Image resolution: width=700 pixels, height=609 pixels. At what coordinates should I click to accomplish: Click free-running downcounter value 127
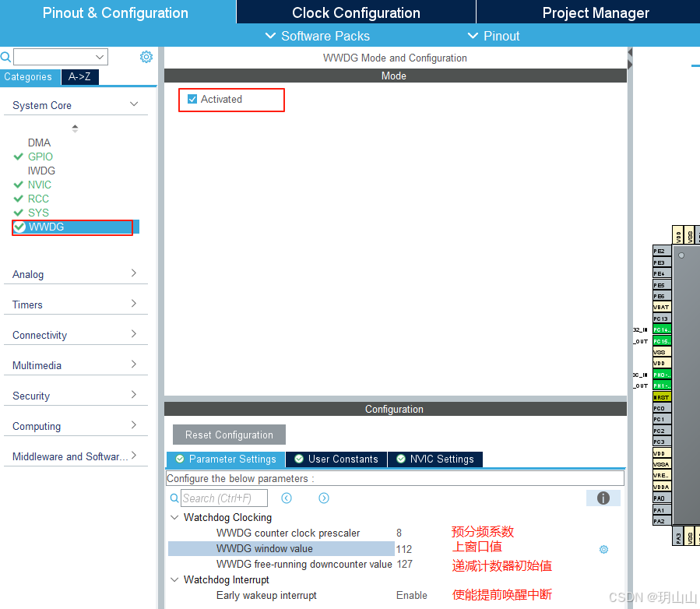pos(404,564)
